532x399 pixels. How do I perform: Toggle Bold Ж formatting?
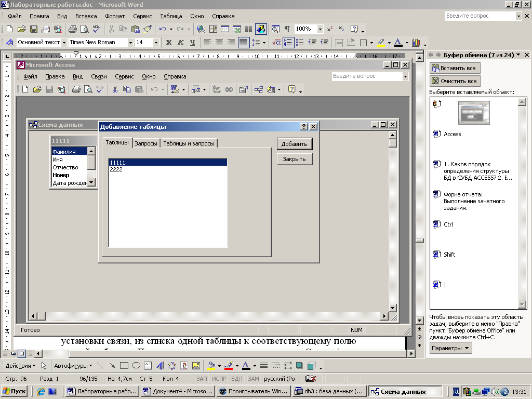(169, 43)
